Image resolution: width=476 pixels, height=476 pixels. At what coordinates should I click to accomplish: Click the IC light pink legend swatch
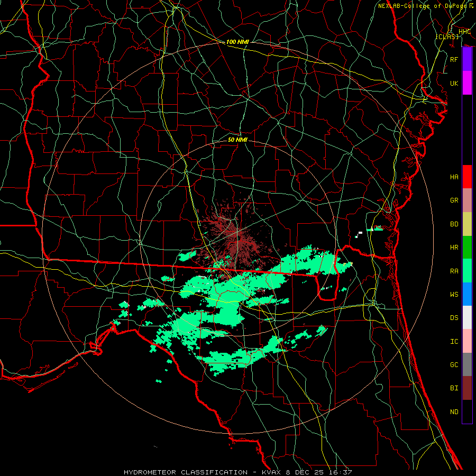[x=467, y=341]
